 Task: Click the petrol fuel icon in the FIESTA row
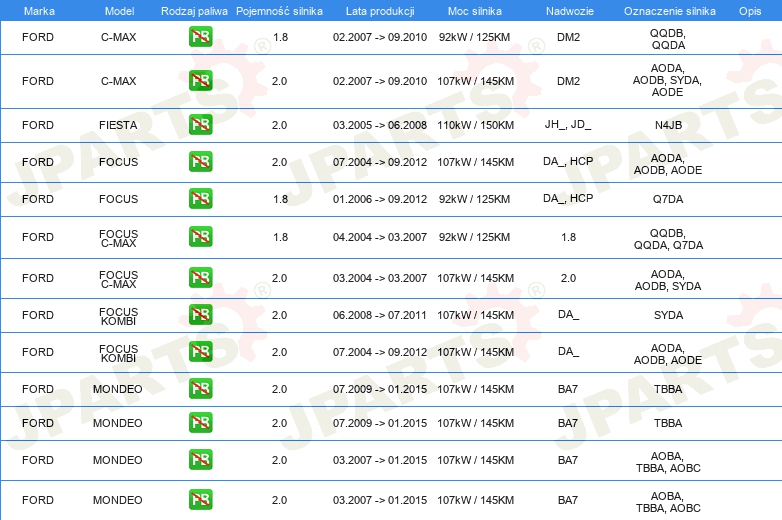click(200, 125)
